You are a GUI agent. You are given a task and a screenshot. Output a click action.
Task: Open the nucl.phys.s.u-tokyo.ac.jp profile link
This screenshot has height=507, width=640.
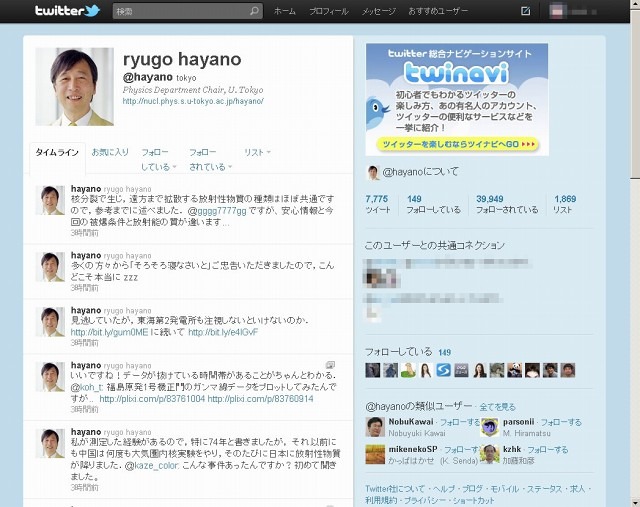coord(193,101)
